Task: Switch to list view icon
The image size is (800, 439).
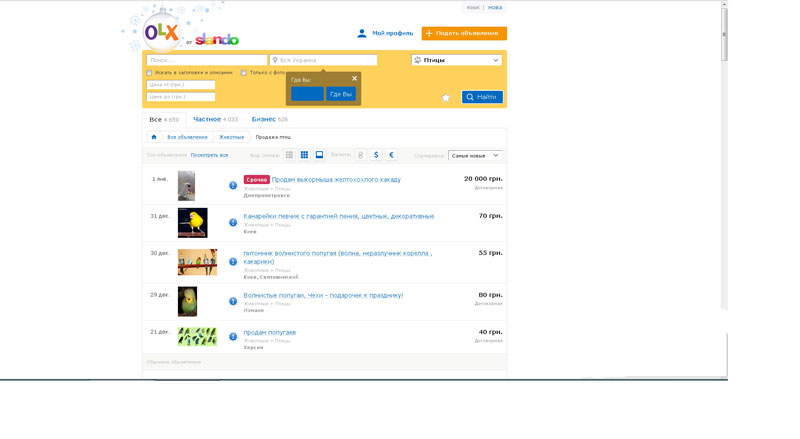Action: pyautogui.click(x=289, y=155)
